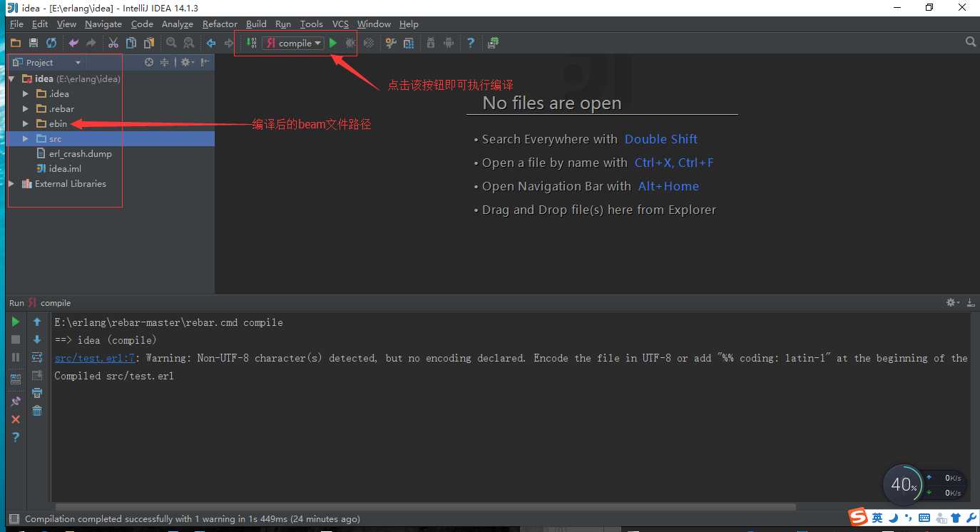Open the Refactor menu
The height and width of the screenshot is (532, 980).
click(220, 24)
